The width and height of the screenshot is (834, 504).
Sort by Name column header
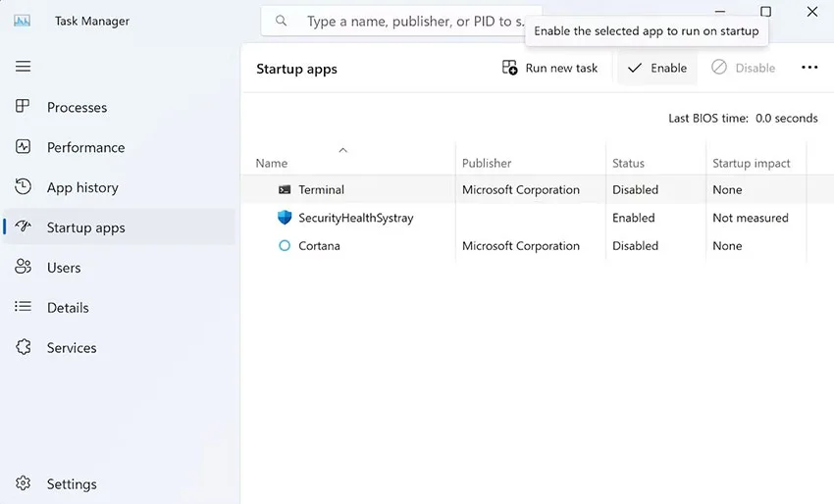click(x=271, y=163)
